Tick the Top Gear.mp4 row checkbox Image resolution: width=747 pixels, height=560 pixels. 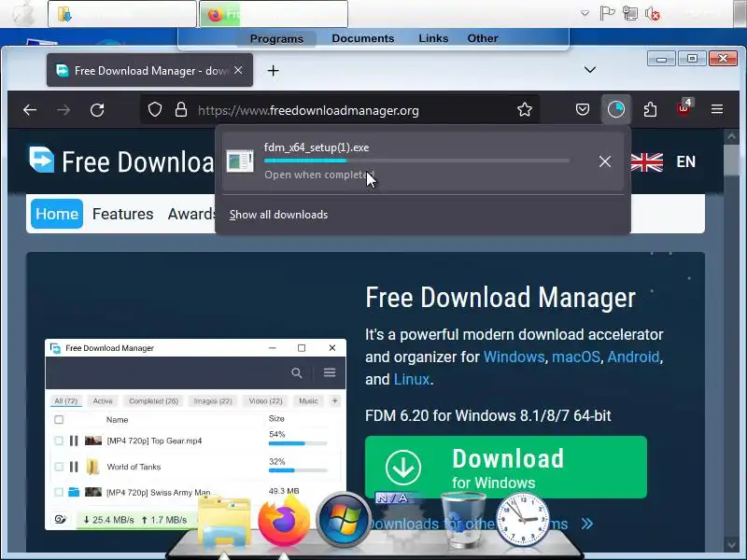pos(59,441)
